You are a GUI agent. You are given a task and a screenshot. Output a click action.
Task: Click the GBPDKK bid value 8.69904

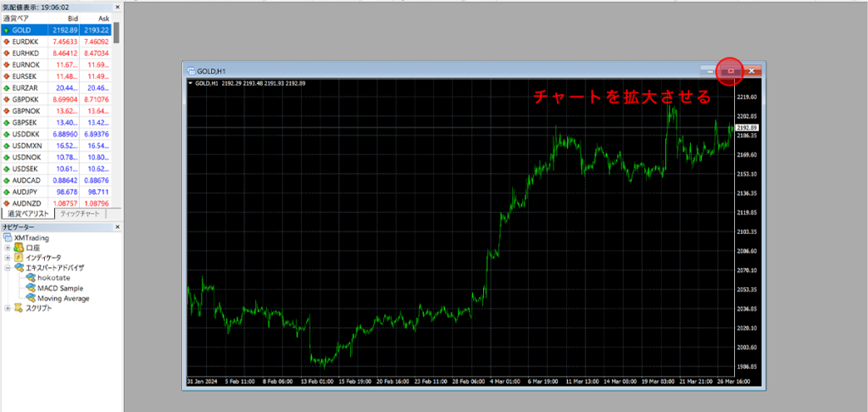pyautogui.click(x=65, y=100)
